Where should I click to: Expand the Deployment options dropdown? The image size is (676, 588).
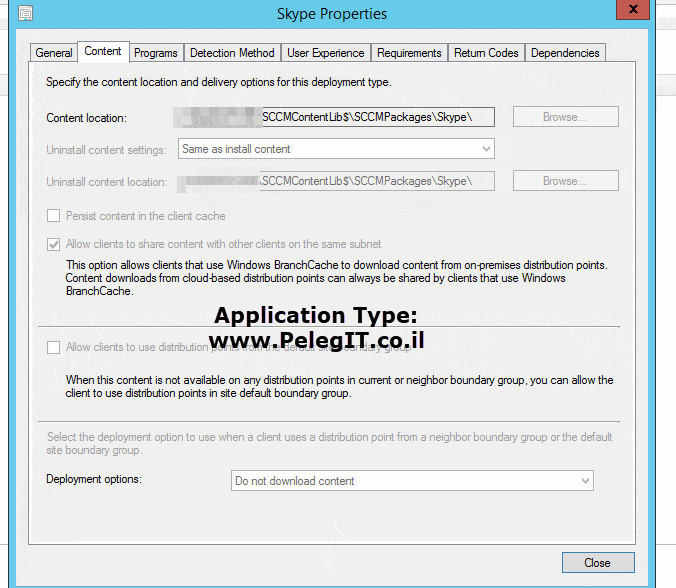click(x=412, y=481)
